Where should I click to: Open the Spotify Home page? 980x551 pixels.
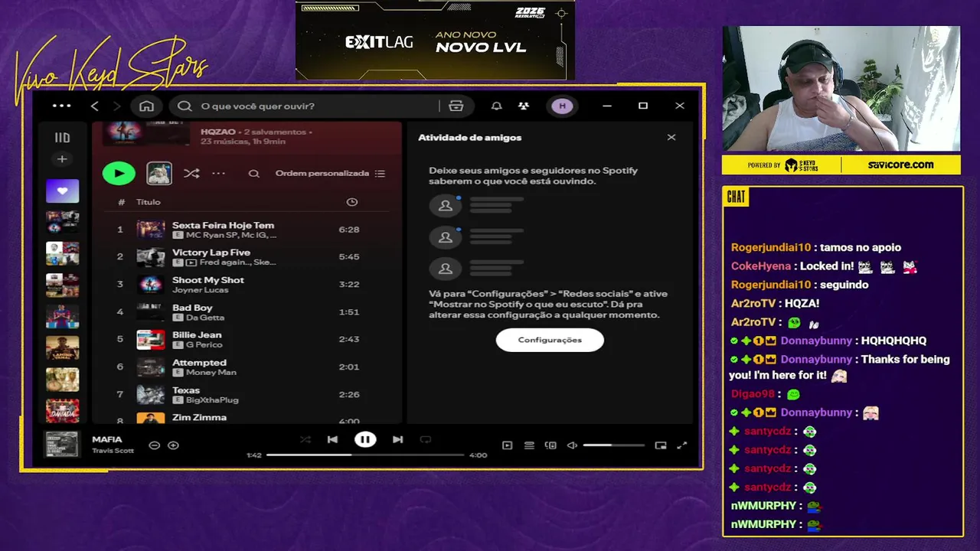click(147, 106)
